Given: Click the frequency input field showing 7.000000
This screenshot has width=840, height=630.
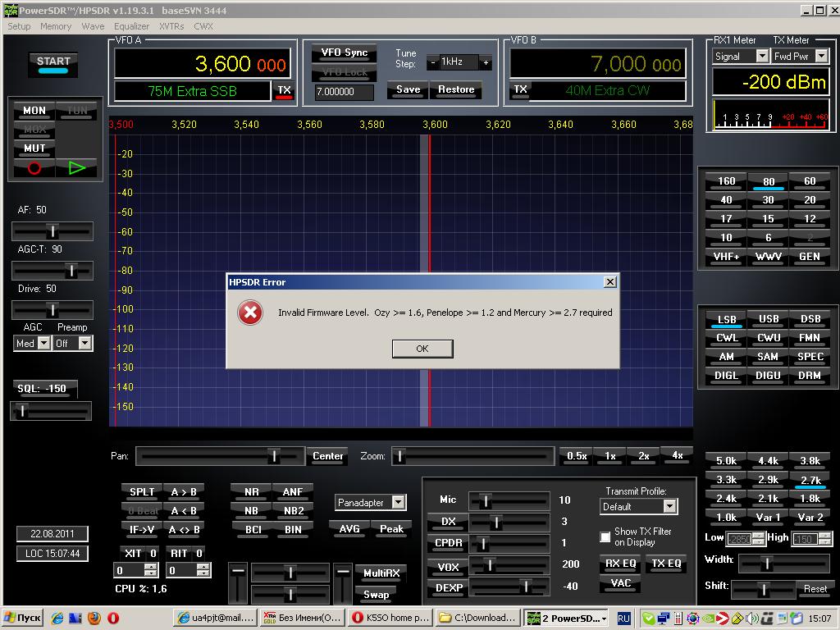Looking at the screenshot, I should point(344,92).
